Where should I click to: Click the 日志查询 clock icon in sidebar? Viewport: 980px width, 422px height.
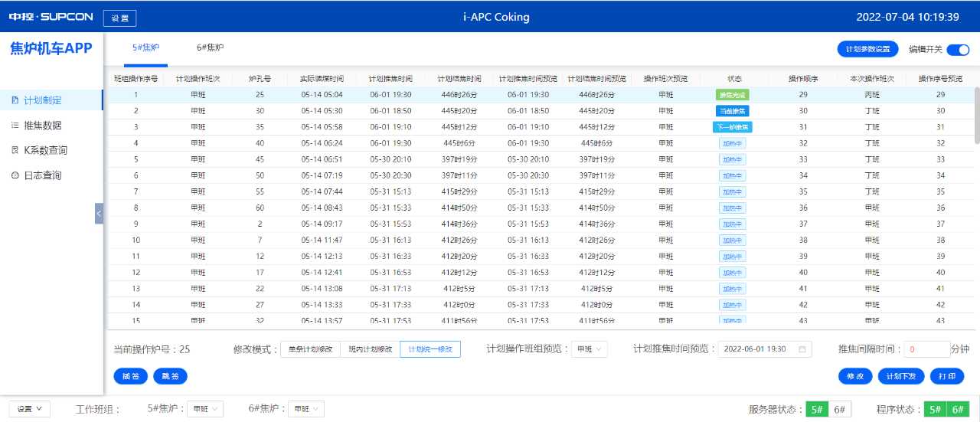tap(15, 176)
